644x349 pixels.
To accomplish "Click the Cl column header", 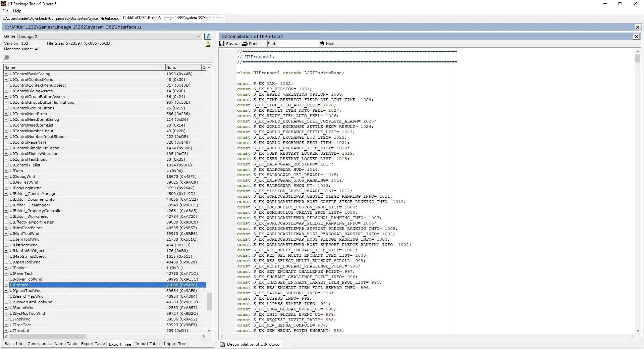I will pos(204,67).
